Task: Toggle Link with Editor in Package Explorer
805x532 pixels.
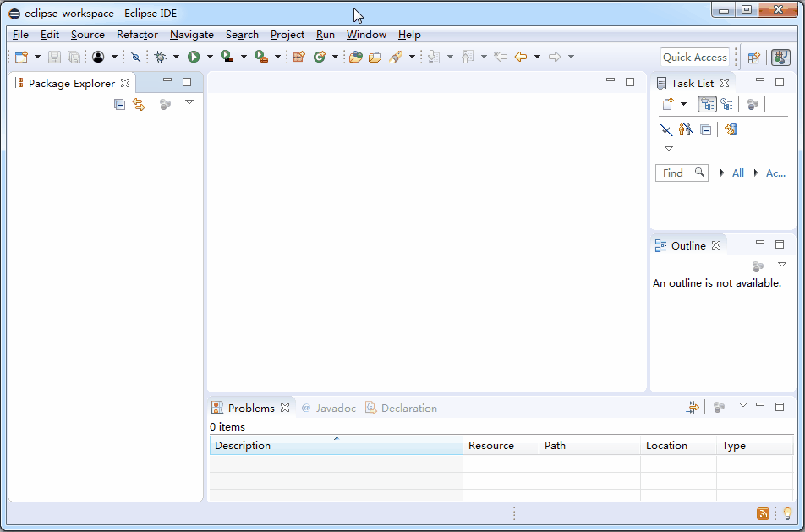Action: click(139, 105)
